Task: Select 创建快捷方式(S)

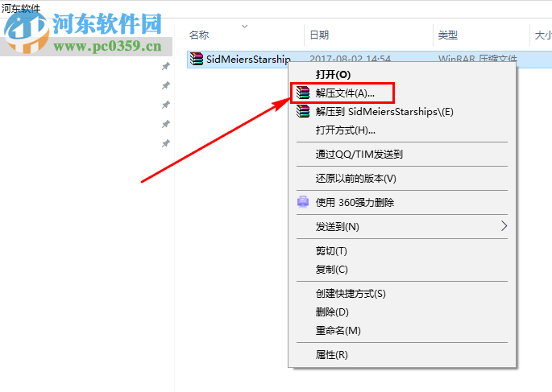Action: coord(351,294)
